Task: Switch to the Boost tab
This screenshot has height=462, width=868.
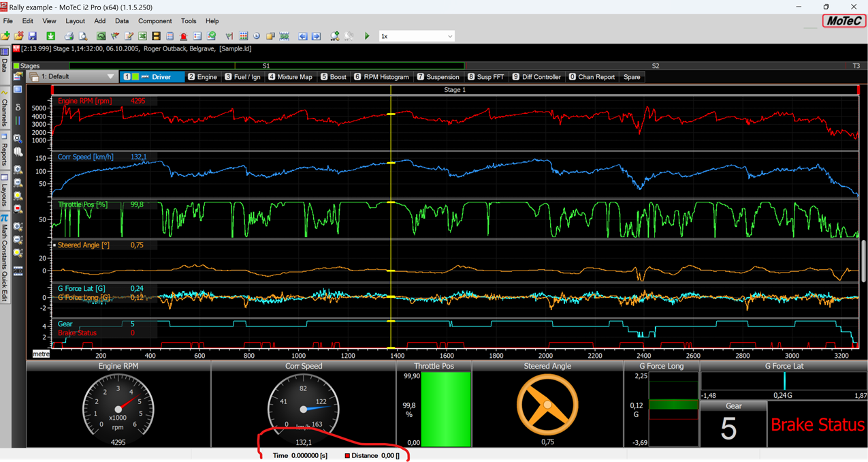Action: (x=334, y=77)
